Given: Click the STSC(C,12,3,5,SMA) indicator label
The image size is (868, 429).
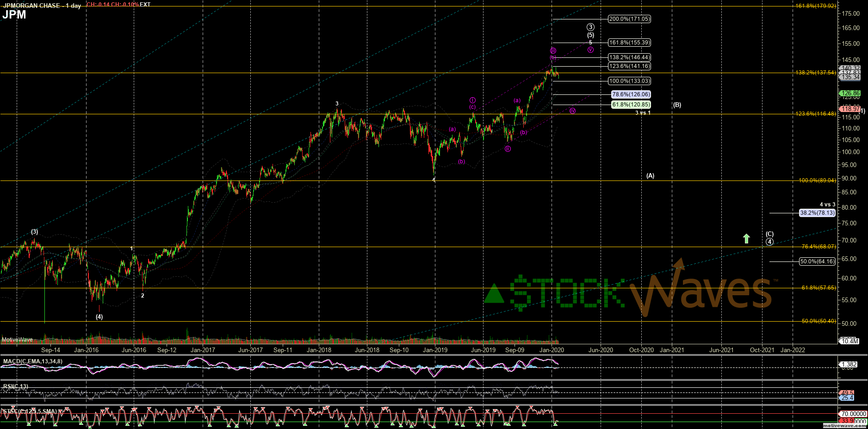Looking at the screenshot, I should point(30,411).
